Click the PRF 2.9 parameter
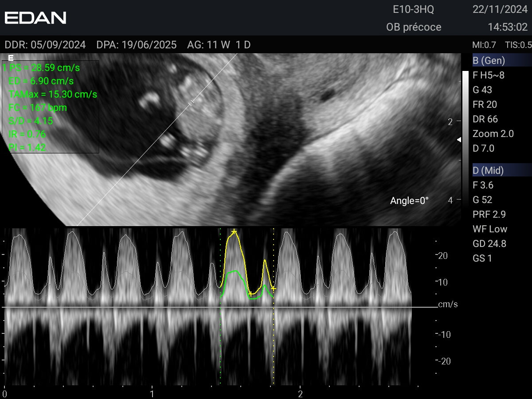532x399 pixels. click(x=489, y=214)
